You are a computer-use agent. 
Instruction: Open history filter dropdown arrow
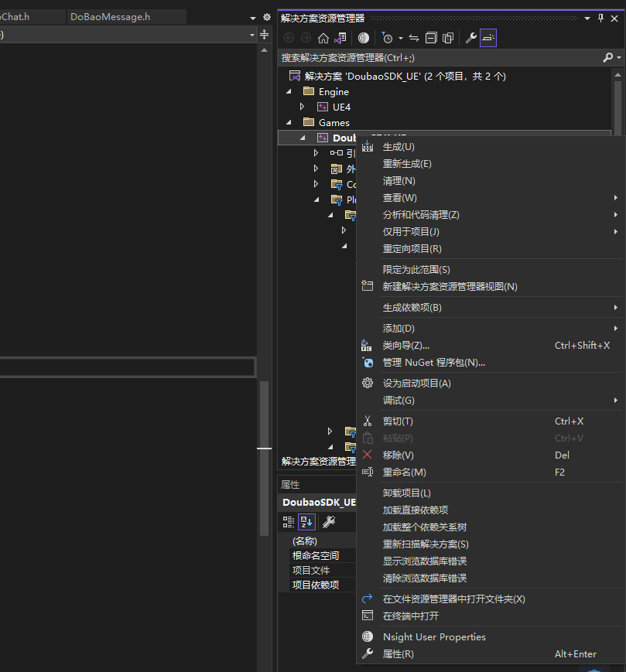401,39
